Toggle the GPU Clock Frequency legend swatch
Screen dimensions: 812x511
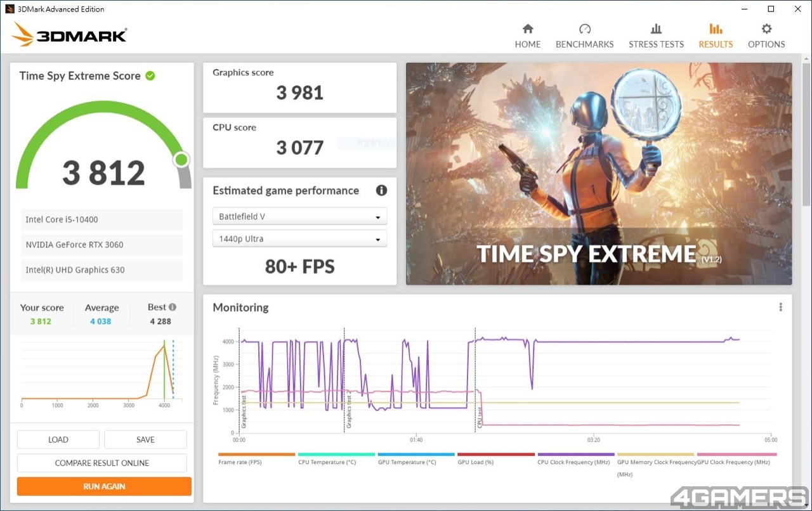[737, 454]
